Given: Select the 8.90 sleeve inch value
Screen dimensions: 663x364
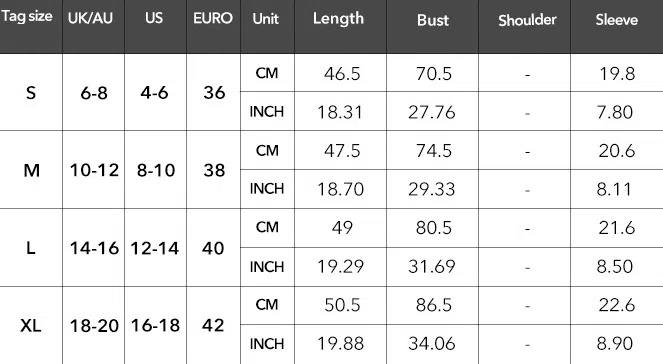Looking at the screenshot, I should point(615,344).
